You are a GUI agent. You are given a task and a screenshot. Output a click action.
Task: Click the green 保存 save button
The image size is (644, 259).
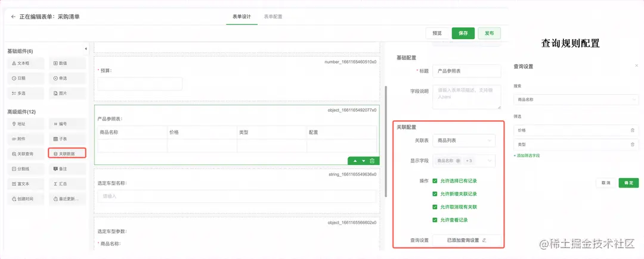[463, 33]
